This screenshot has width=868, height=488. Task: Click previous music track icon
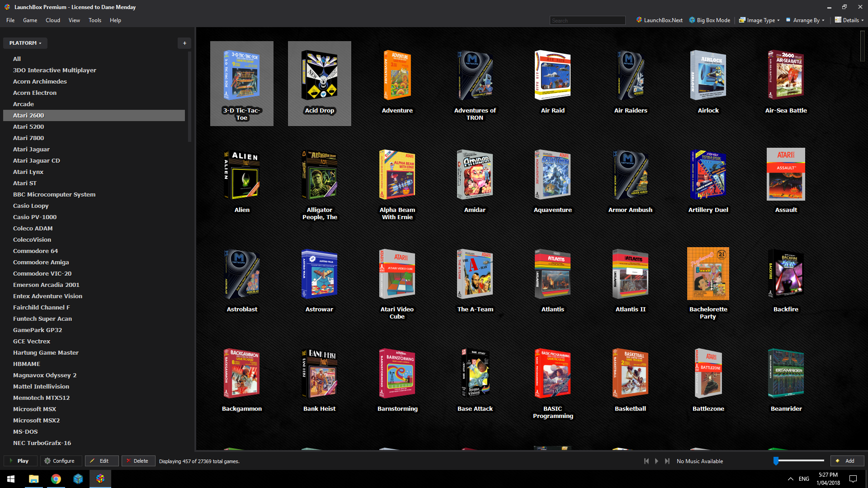(646, 461)
